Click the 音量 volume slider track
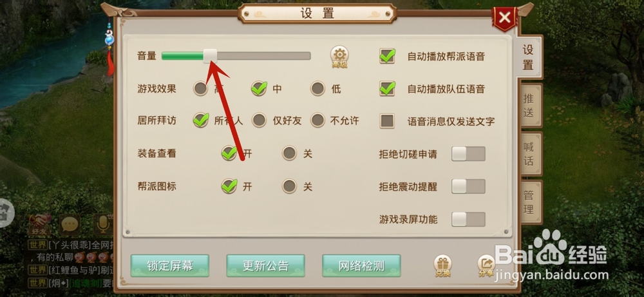 tap(236, 56)
